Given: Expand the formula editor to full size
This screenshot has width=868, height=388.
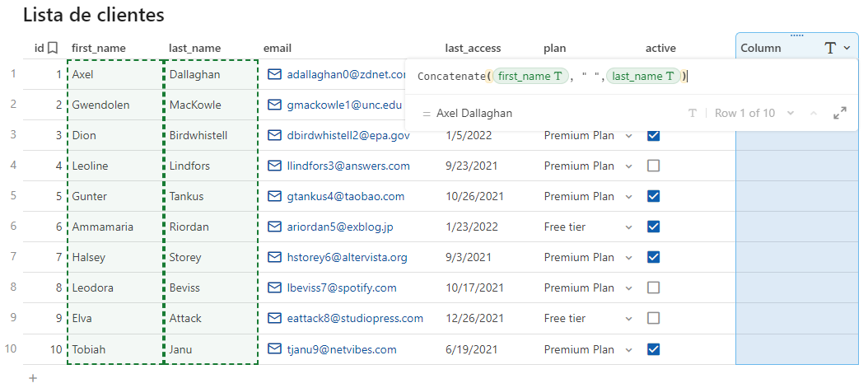Looking at the screenshot, I should [840, 113].
